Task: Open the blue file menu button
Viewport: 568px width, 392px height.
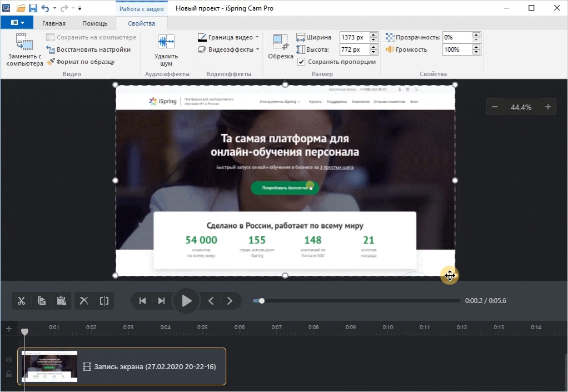Action: click(17, 23)
